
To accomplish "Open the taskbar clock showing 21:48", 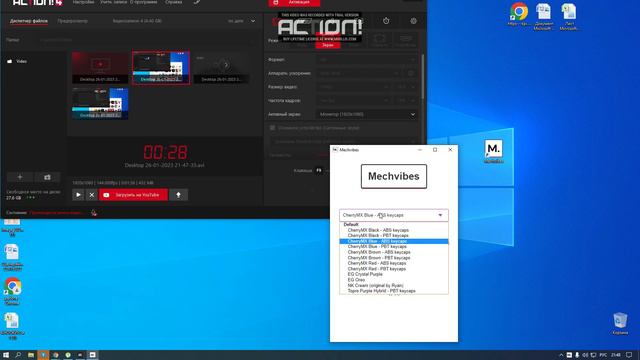I will (616, 355).
